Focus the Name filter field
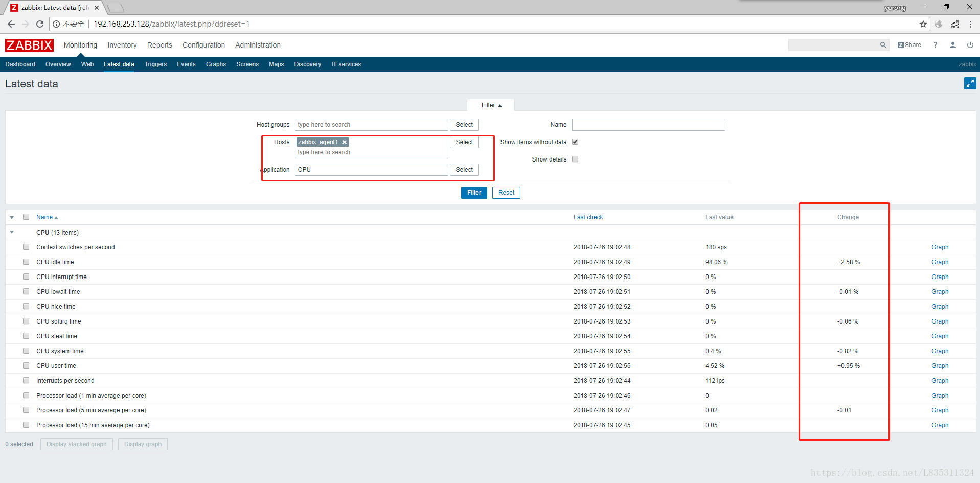The image size is (980, 483). tap(648, 125)
